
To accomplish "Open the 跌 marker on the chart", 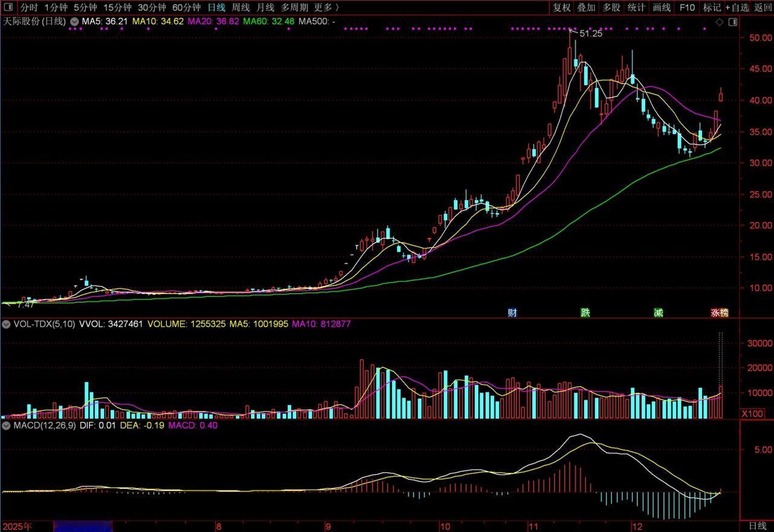I will point(585,313).
